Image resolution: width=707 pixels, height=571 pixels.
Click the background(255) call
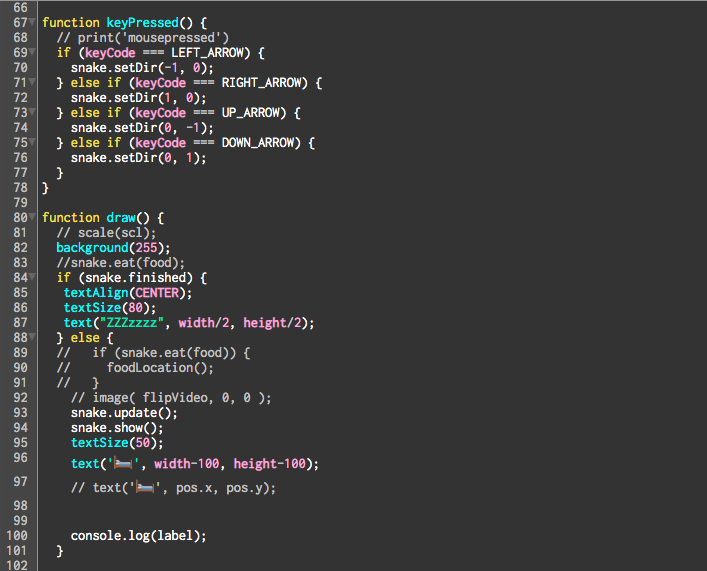(x=113, y=248)
